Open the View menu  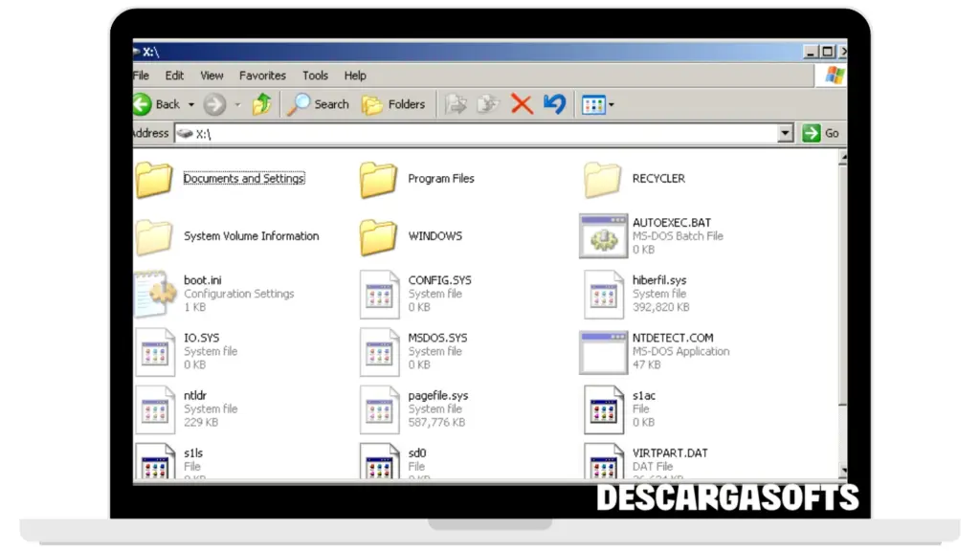point(212,76)
